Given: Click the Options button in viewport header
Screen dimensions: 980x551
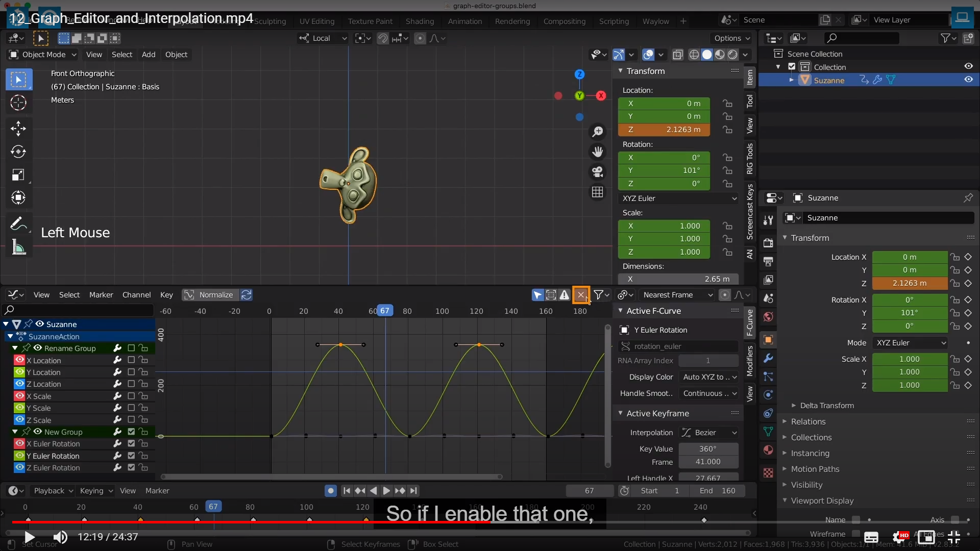Looking at the screenshot, I should click(x=732, y=38).
